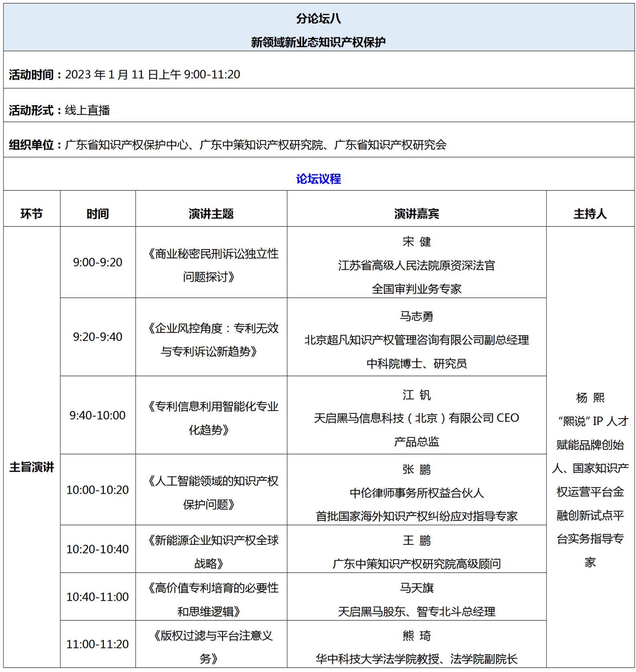Click 天启黑马股东、智专北斗总经理 line
Image resolution: width=636 pixels, height=672 pixels.
click(416, 611)
